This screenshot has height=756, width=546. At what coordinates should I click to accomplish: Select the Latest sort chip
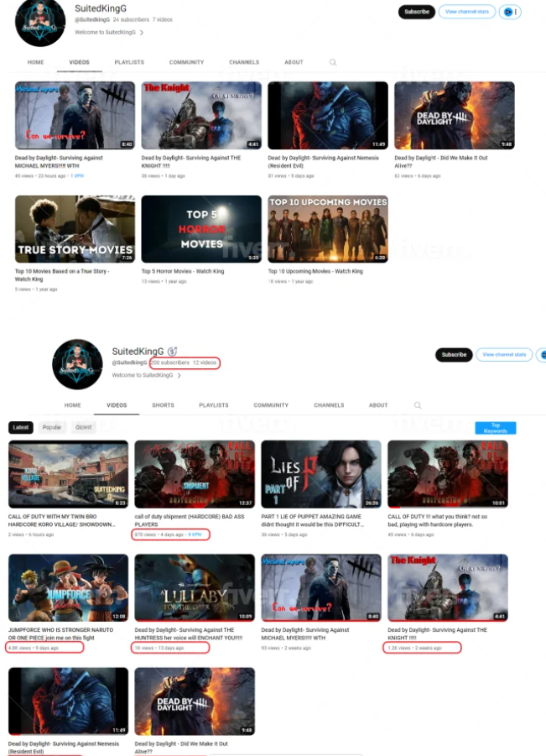pos(22,427)
